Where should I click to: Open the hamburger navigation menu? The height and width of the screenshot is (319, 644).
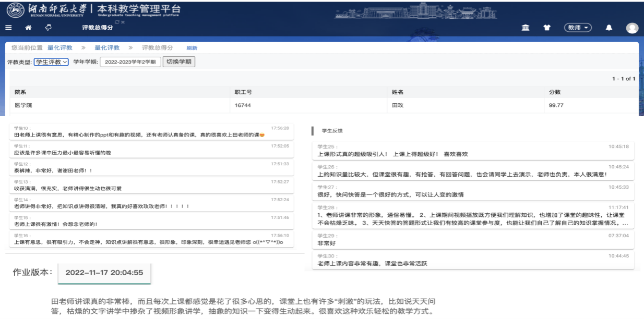pos(8,28)
